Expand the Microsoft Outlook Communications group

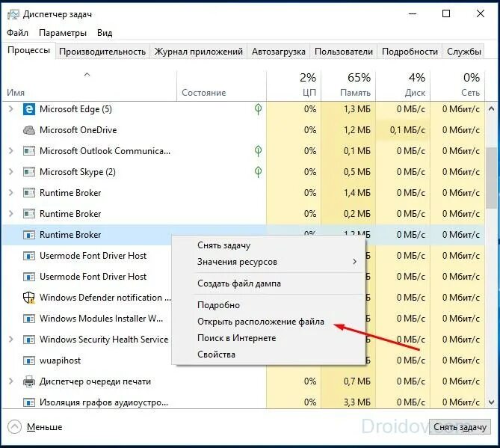tap(11, 151)
